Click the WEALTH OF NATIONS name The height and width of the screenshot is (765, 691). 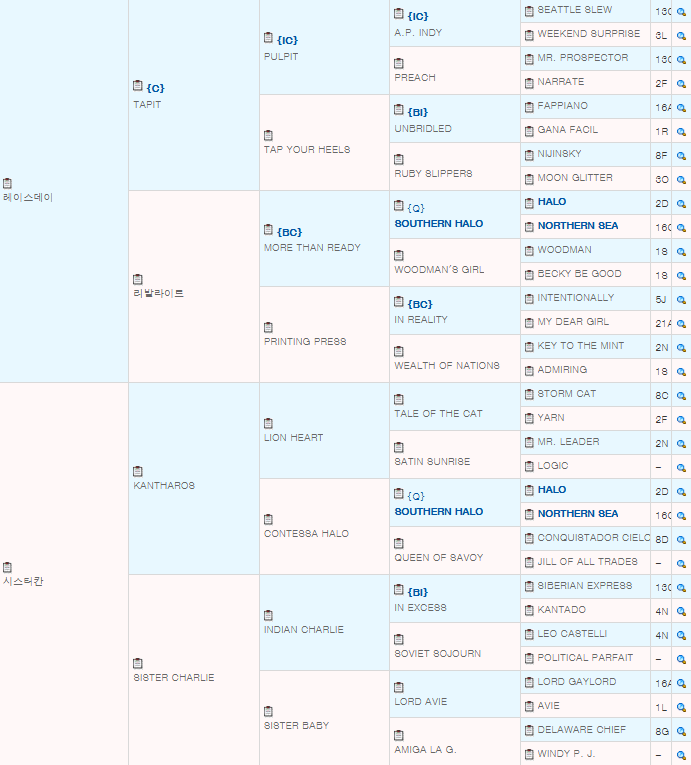coord(447,365)
